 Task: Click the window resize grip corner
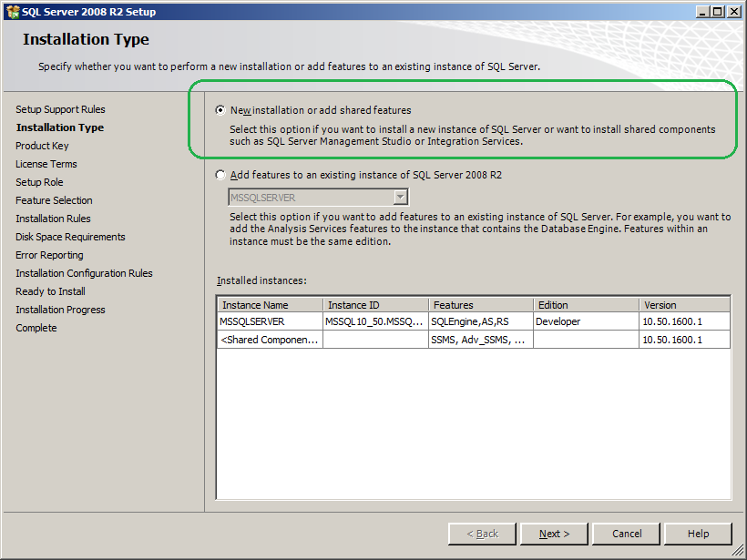click(738, 551)
